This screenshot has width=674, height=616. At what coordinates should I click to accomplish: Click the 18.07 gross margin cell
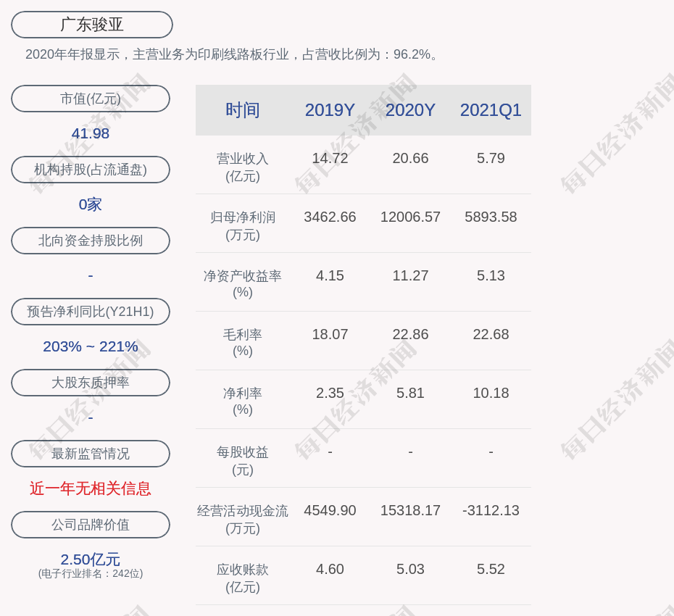(330, 334)
